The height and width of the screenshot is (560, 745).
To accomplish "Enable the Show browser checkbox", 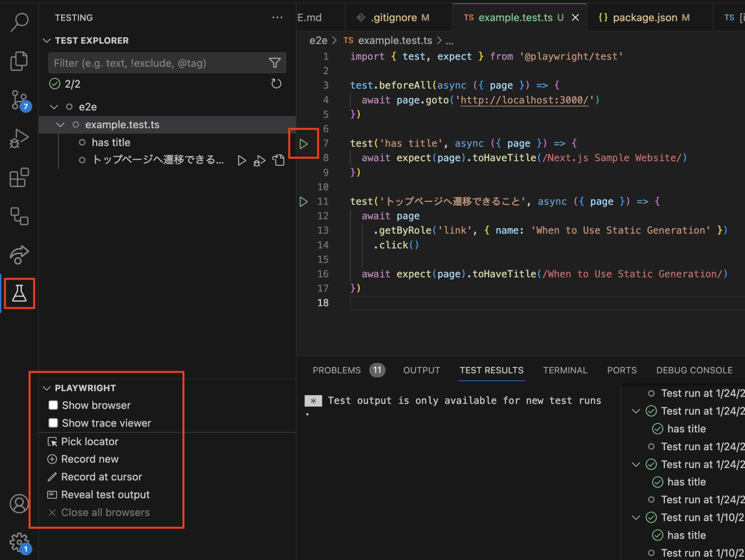I will tap(53, 405).
